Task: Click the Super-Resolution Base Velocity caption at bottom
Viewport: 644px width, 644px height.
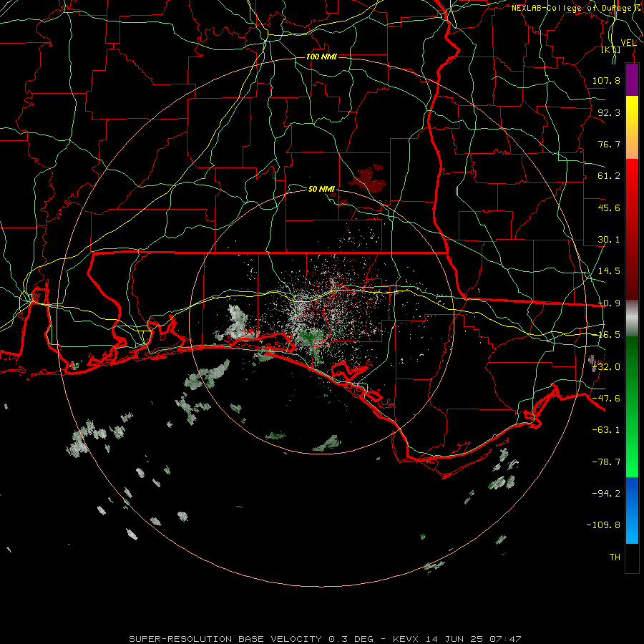Action: [325, 639]
